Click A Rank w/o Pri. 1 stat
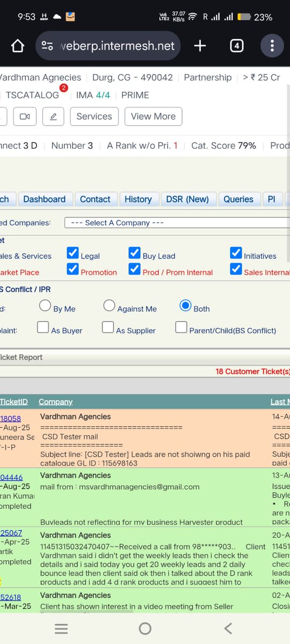 [142, 145]
